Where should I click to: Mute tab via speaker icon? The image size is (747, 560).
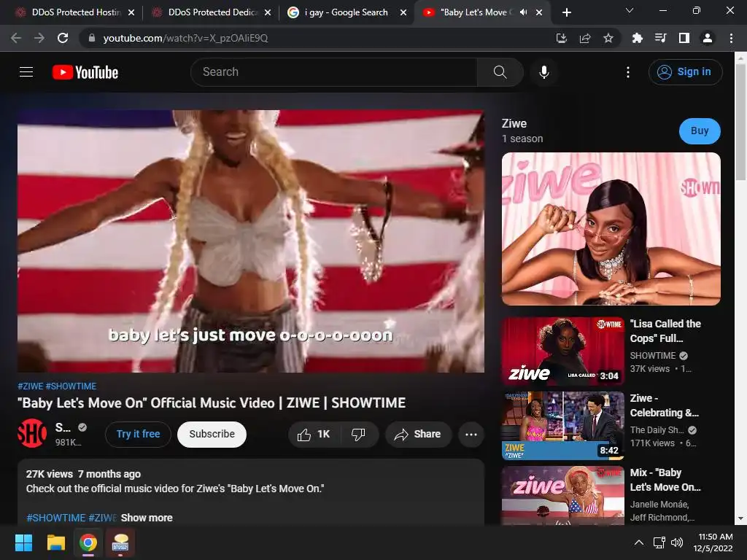pos(524,12)
